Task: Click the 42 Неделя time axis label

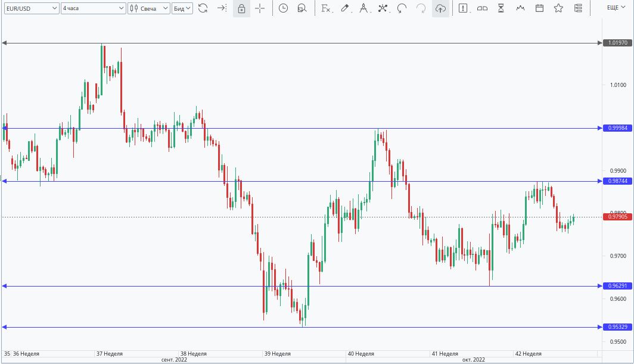Action: [x=528, y=354]
